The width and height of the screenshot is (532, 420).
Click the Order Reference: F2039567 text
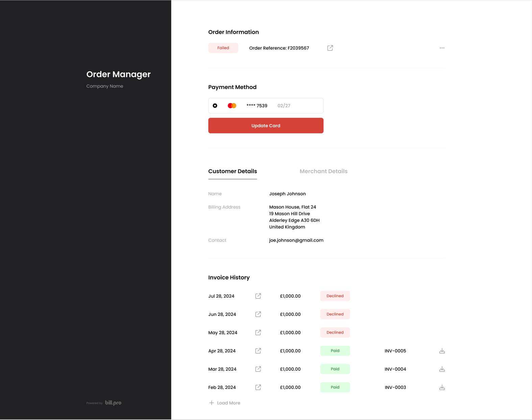(279, 48)
